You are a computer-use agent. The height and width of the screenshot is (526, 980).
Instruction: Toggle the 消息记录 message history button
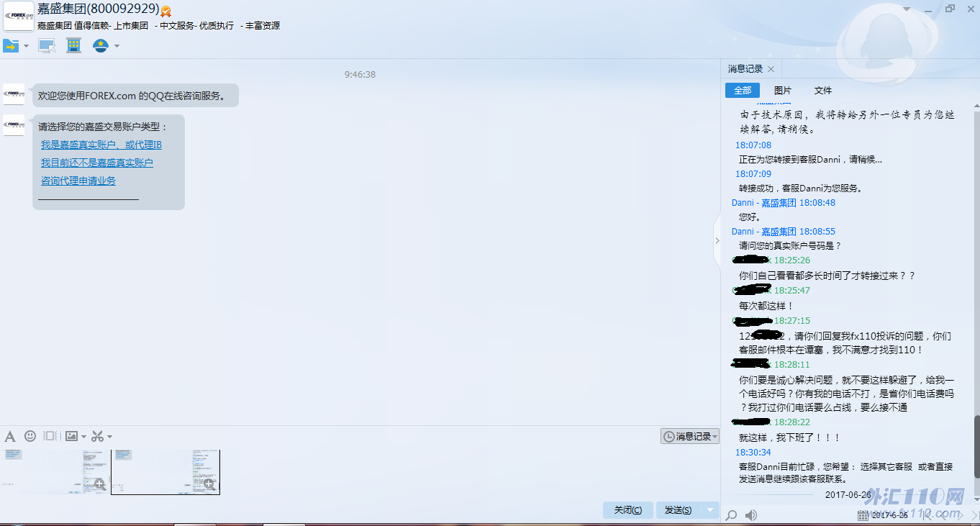coord(690,436)
